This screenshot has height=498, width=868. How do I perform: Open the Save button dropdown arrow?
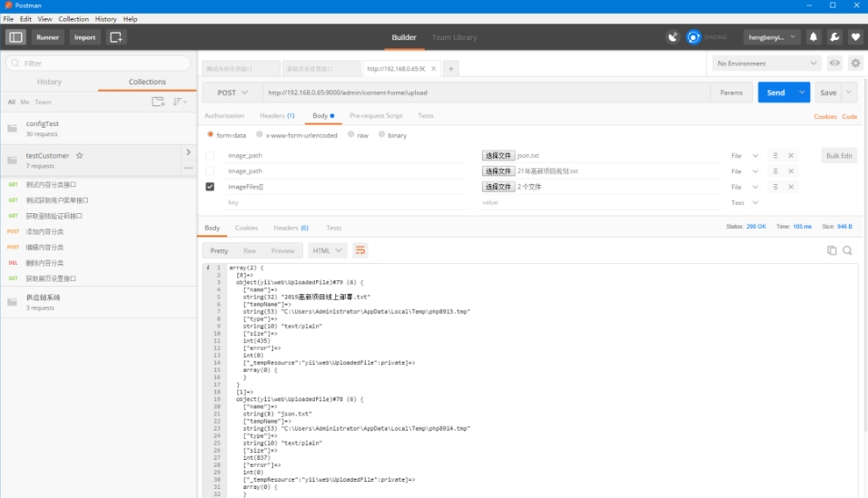coord(849,93)
